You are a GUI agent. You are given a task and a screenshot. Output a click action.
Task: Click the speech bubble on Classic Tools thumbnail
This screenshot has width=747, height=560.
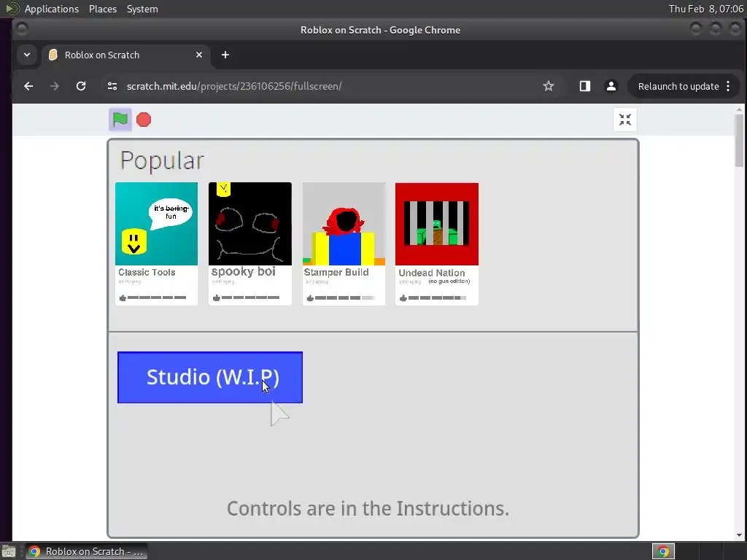click(171, 213)
